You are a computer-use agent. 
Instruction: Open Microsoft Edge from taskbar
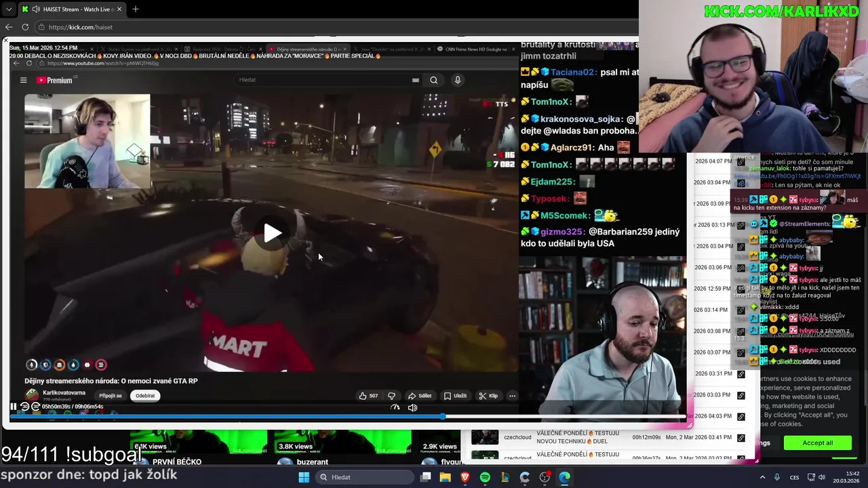[x=565, y=477]
